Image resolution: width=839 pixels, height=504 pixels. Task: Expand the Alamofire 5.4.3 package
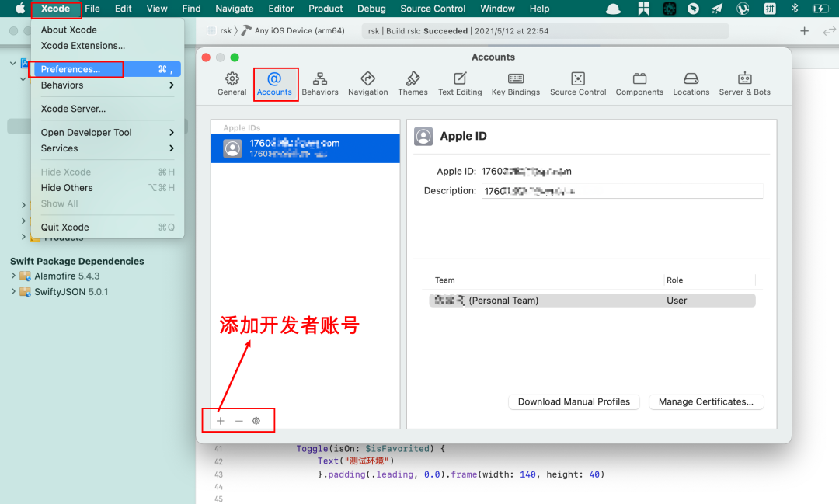(13, 276)
